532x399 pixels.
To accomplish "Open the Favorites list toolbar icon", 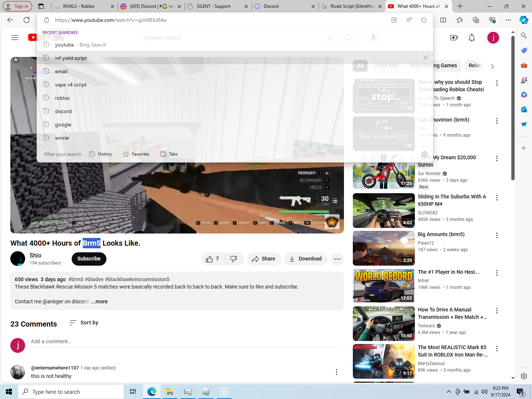I will [x=460, y=20].
